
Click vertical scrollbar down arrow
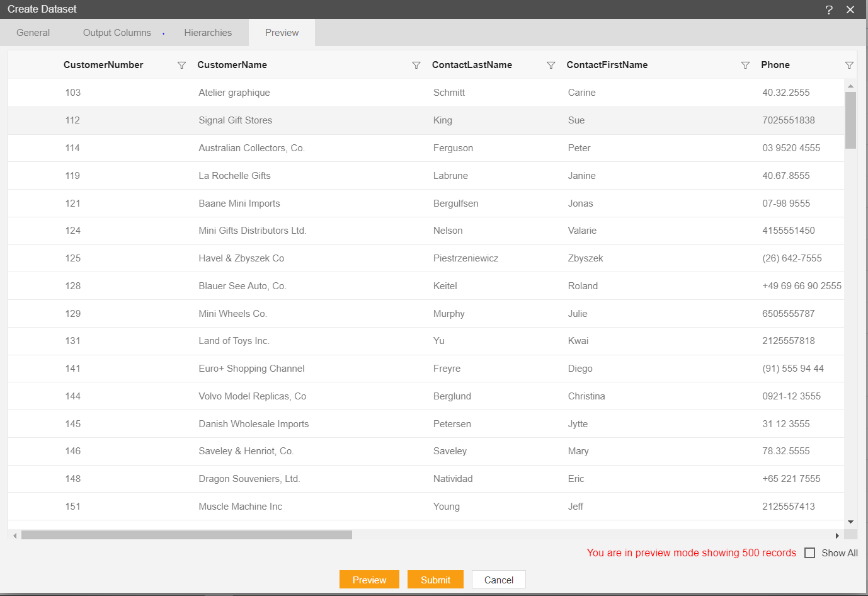(850, 522)
